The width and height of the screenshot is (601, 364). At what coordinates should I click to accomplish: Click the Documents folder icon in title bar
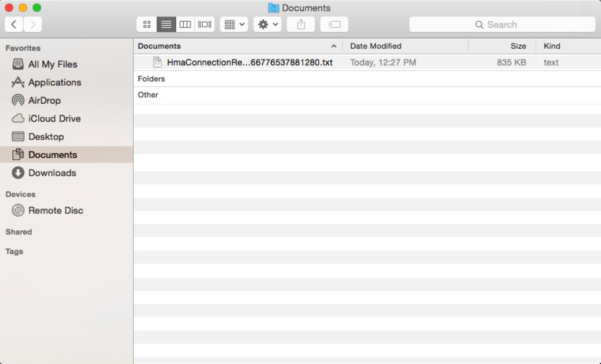[273, 8]
